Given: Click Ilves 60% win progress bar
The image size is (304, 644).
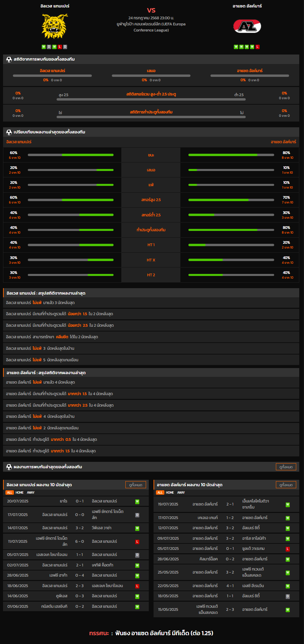Looking at the screenshot, I should tap(70, 155).
